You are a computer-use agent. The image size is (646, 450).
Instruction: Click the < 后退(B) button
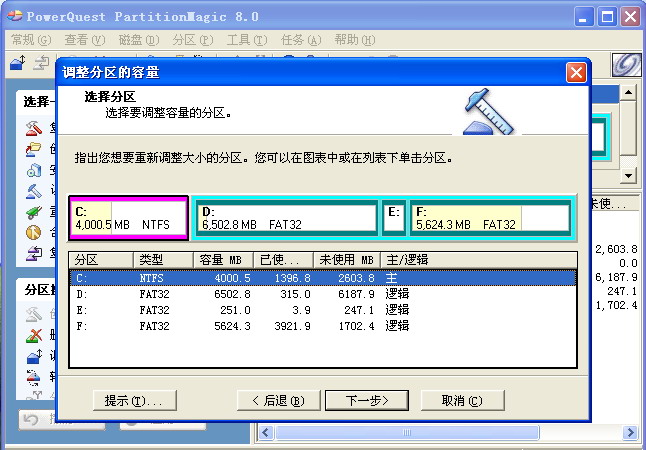[279, 401]
